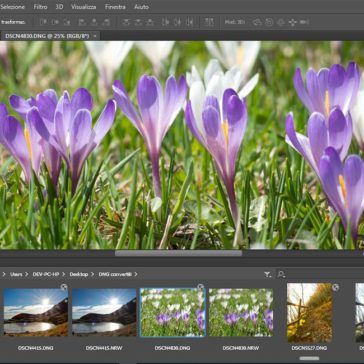Open the filter funnel in the file browser
Image resolution: width=364 pixels, height=364 pixels.
click(267, 274)
